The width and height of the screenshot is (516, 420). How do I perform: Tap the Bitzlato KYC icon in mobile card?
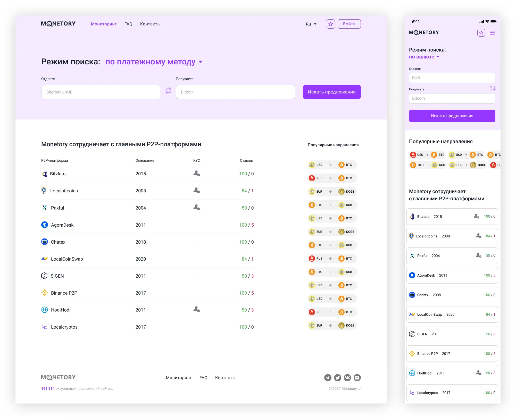[477, 216]
